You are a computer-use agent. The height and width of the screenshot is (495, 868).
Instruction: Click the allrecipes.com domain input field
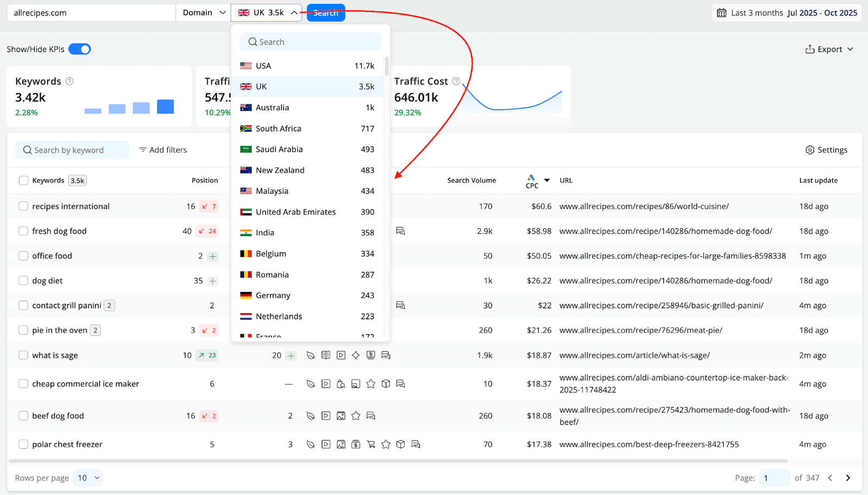pos(91,12)
